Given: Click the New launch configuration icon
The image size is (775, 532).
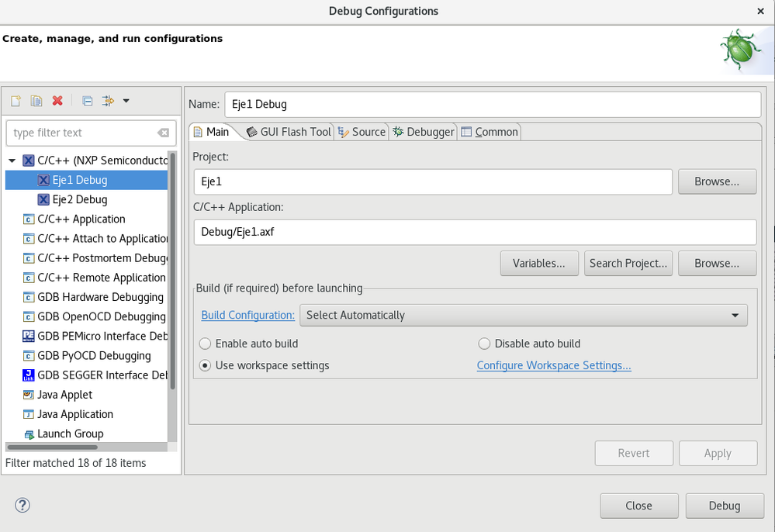Looking at the screenshot, I should (x=16, y=101).
